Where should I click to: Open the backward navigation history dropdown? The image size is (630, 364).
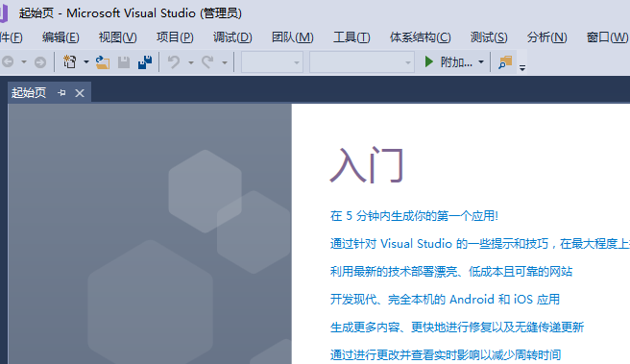tap(24, 62)
